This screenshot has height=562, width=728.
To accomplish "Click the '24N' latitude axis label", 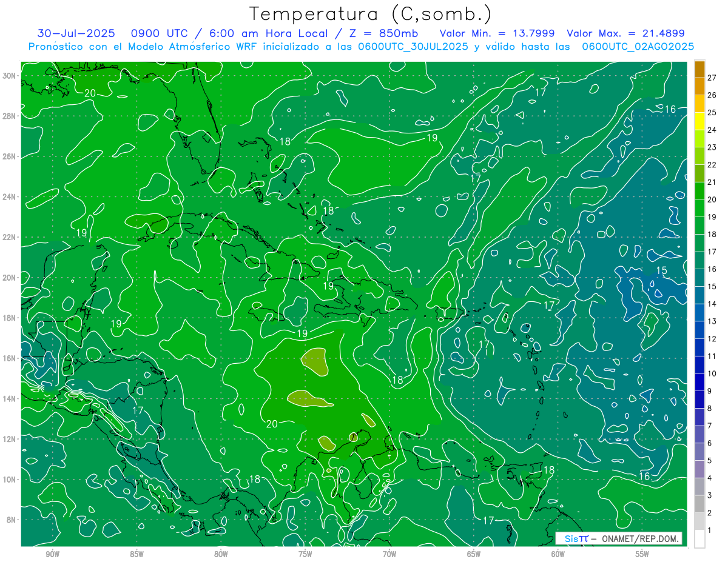I will [9, 197].
